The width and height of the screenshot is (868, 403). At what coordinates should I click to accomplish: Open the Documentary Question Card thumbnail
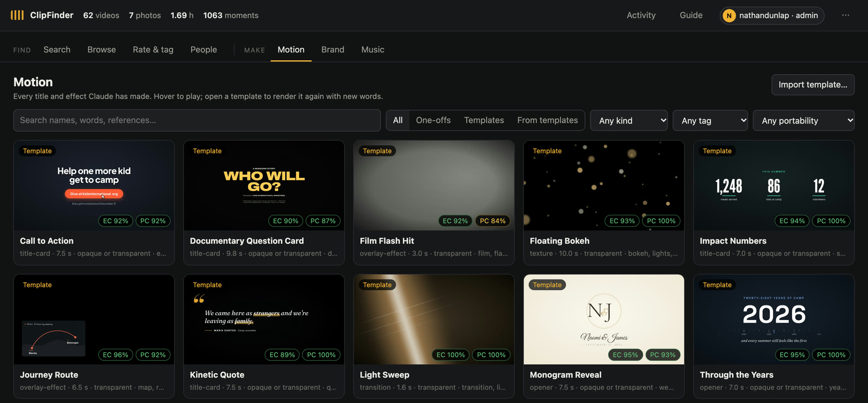[264, 185]
